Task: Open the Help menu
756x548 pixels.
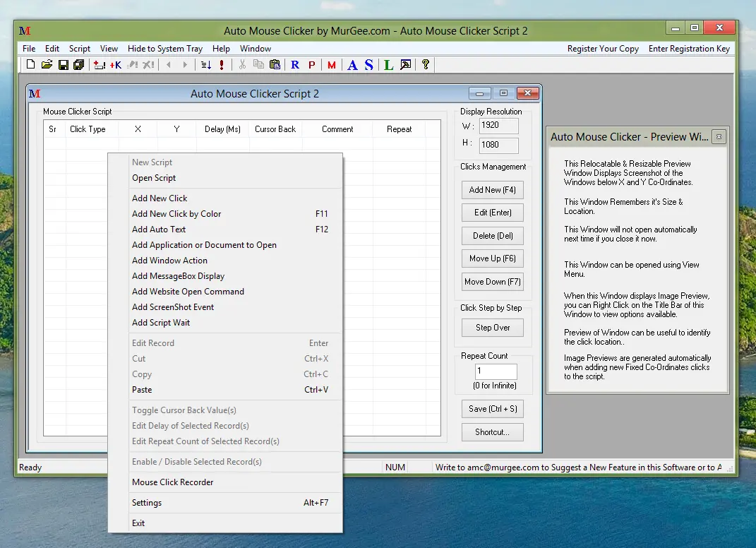Action: (222, 49)
